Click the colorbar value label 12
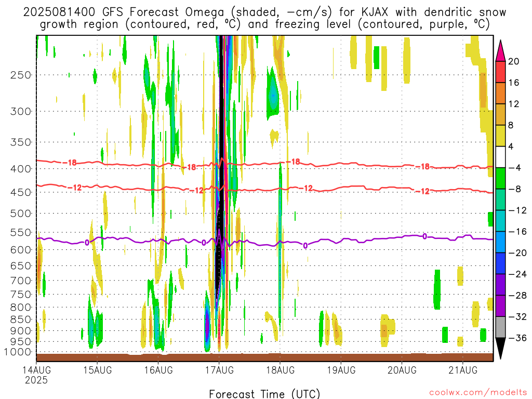532x399 pixels. tap(514, 104)
